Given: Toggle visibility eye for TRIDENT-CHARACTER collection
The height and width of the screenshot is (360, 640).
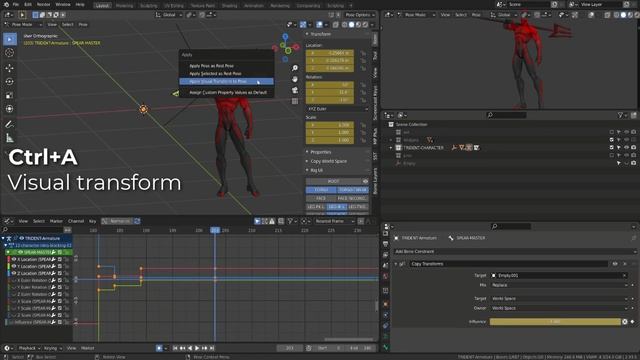Looking at the screenshot, I should coord(626,148).
